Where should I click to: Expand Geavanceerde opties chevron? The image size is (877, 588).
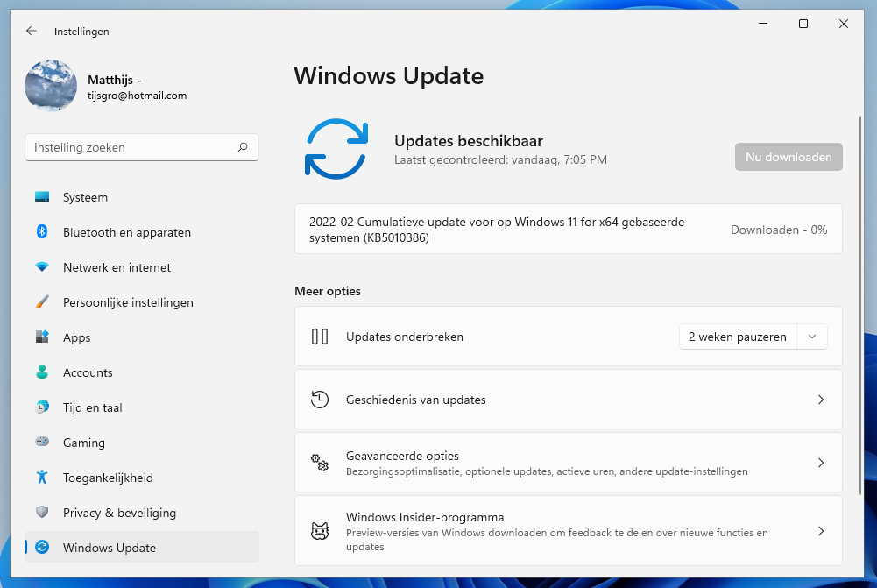tap(821, 463)
